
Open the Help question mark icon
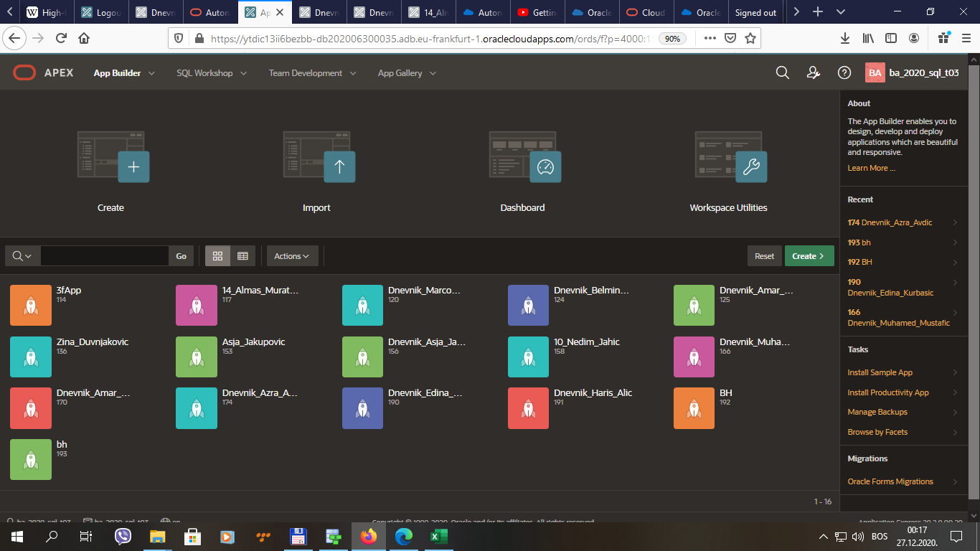coord(844,72)
